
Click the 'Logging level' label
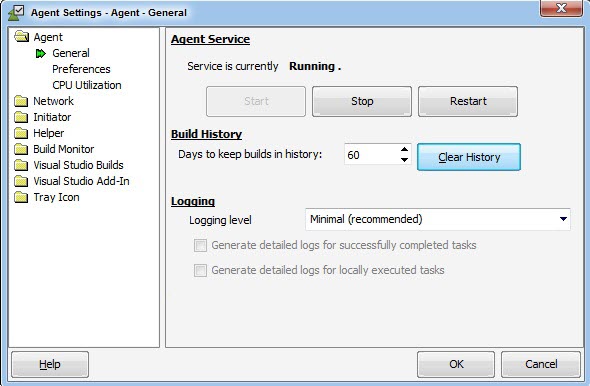click(220, 220)
